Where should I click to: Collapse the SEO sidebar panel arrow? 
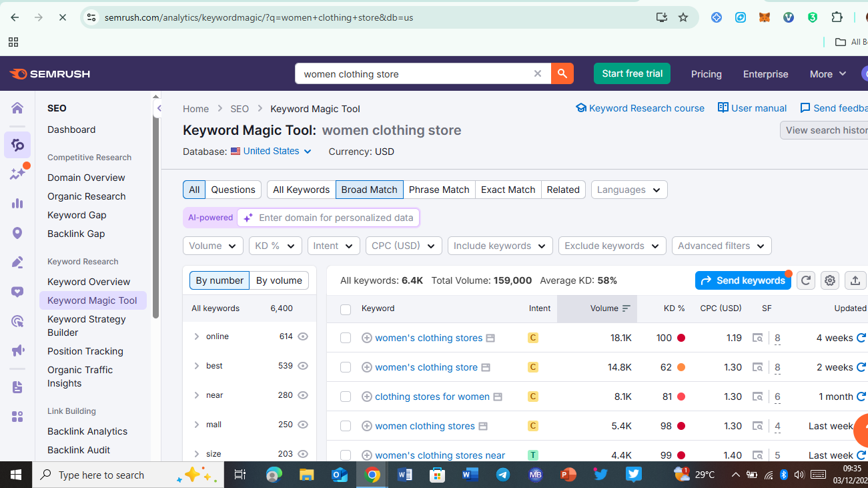tap(159, 108)
